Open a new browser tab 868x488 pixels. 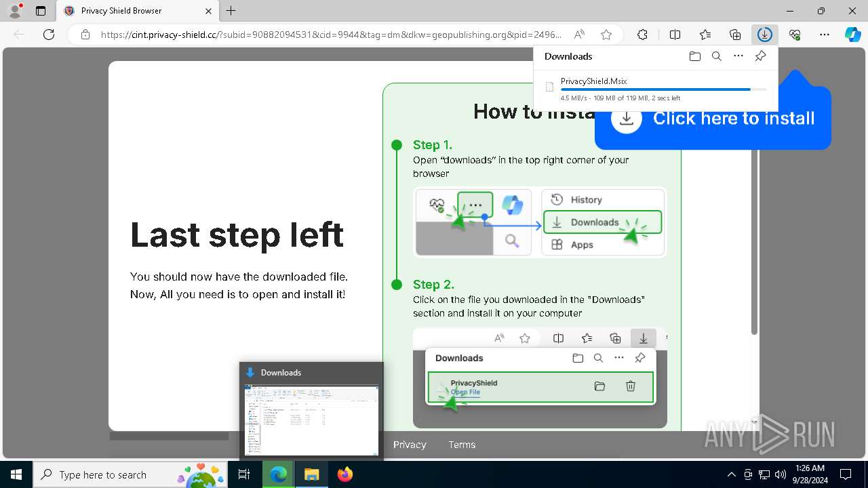tap(231, 11)
